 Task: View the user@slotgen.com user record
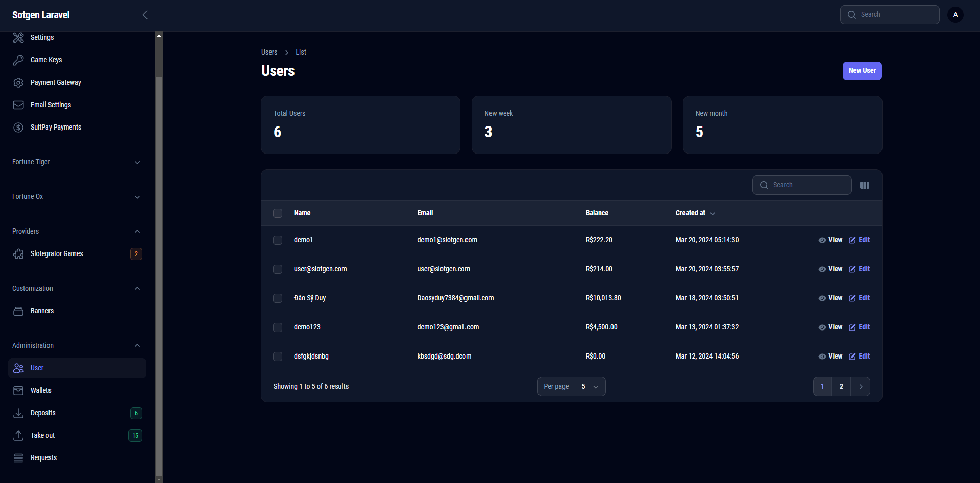pyautogui.click(x=830, y=269)
